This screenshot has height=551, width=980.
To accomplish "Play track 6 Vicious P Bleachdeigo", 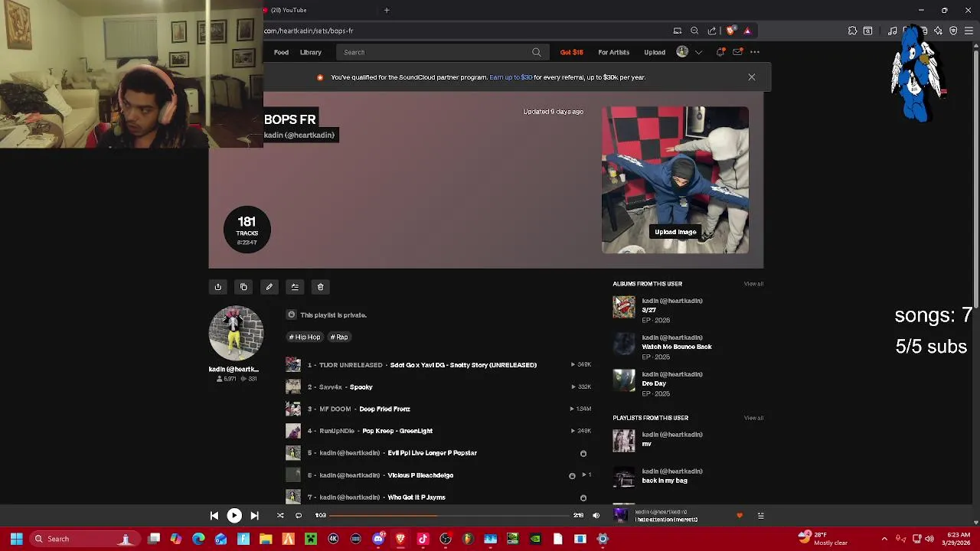I will pyautogui.click(x=420, y=475).
